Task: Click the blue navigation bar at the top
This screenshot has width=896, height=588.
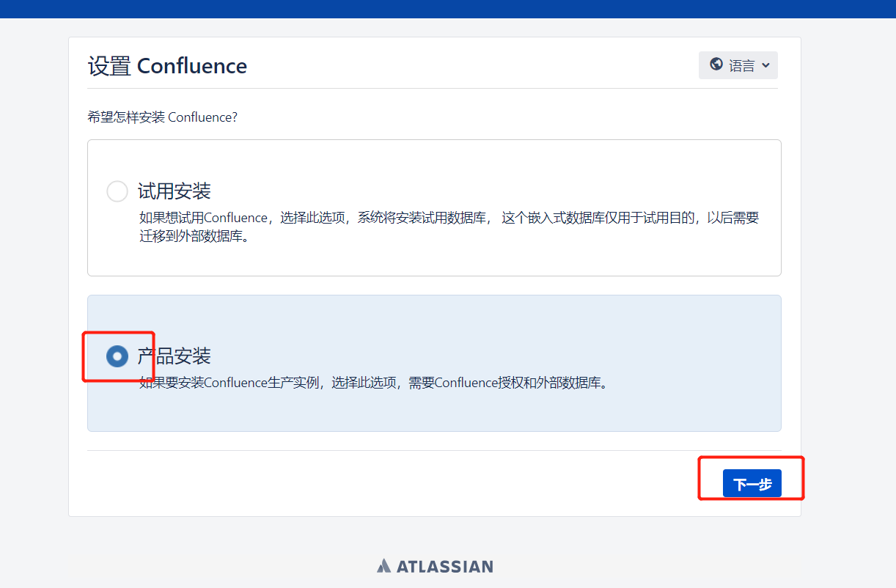Action: click(448, 9)
